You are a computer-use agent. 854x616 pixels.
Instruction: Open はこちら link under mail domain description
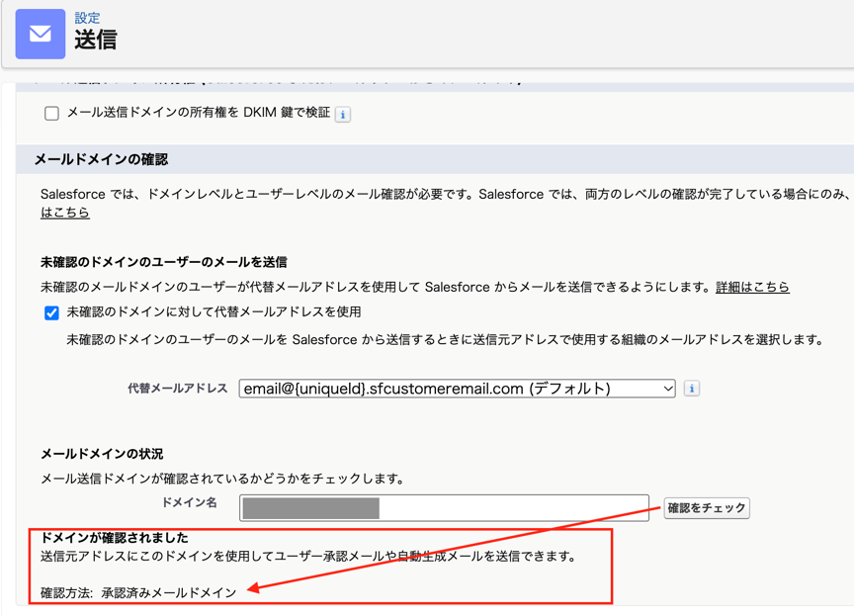65,213
